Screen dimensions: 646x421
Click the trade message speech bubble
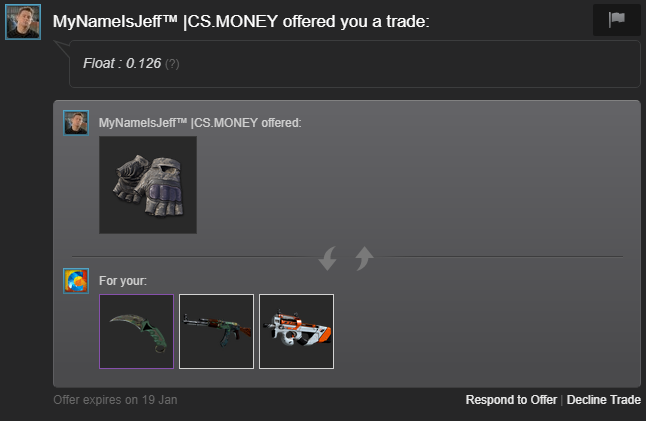[x=355, y=64]
